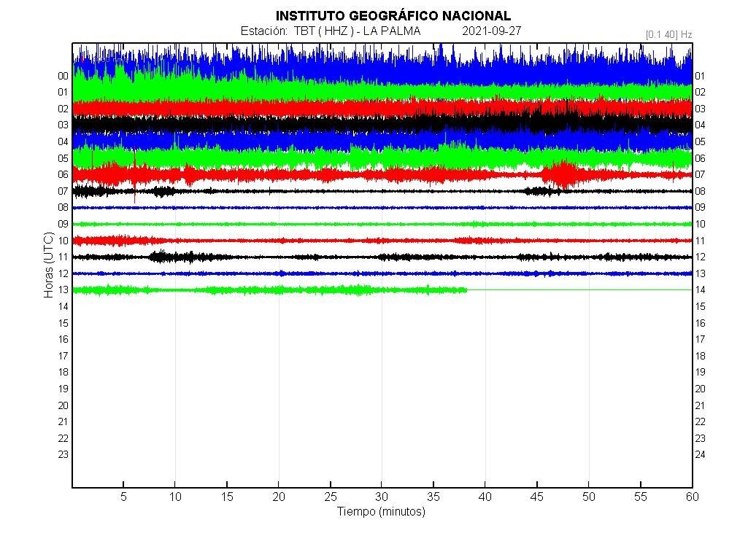Screen dimensions: 748x560
Task: Click the black event near minute 8 in hour 11 trace
Action: 159,257
